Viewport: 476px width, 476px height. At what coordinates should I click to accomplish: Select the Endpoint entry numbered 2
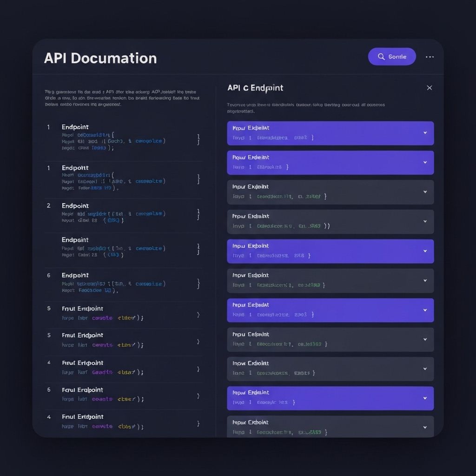point(75,205)
